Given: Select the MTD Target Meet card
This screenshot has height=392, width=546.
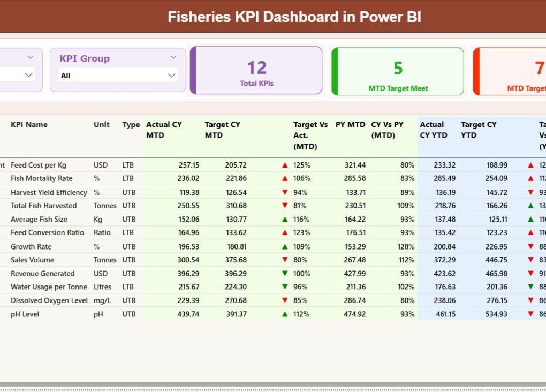Looking at the screenshot, I should click(397, 70).
